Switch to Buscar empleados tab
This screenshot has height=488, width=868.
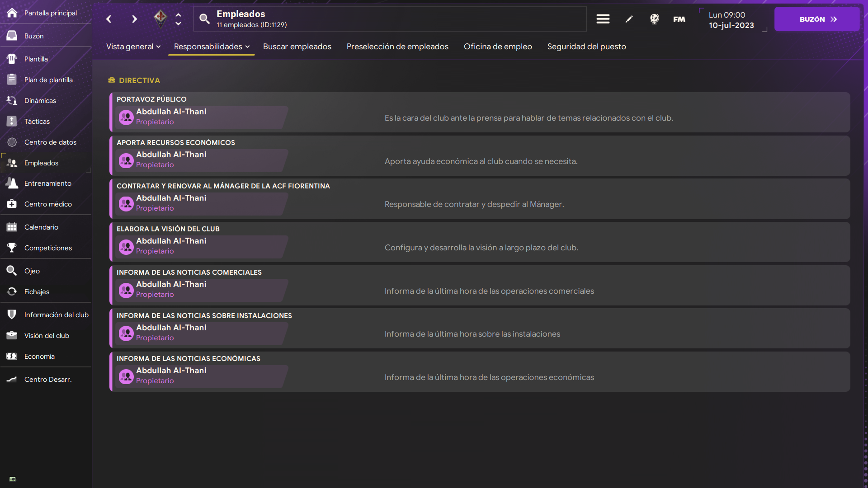pyautogui.click(x=297, y=47)
